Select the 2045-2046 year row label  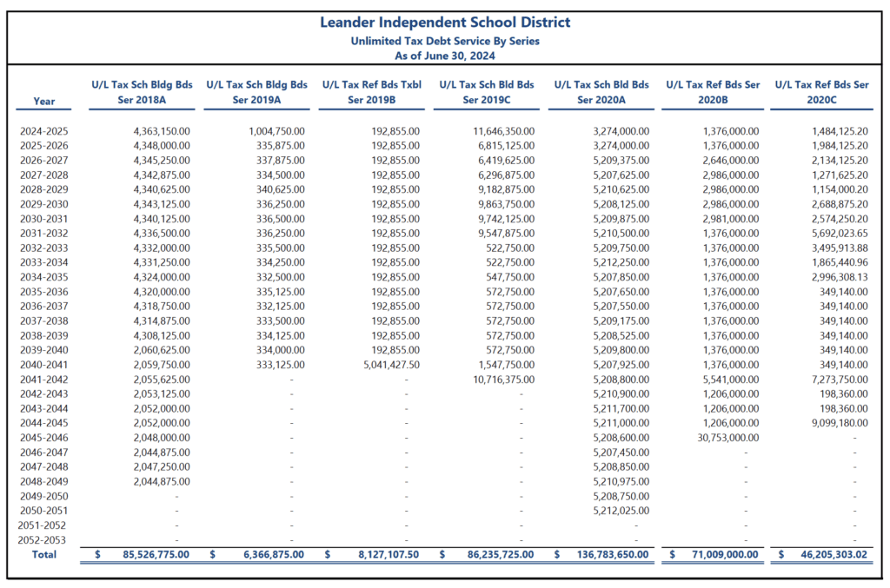pos(43,438)
